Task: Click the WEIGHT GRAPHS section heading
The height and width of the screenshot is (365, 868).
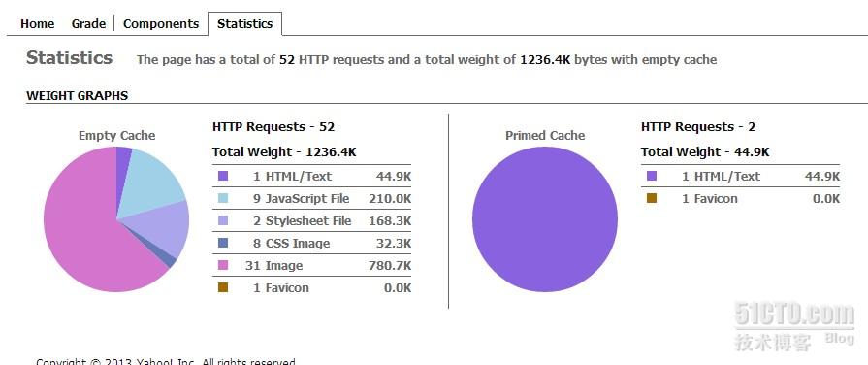Action: click(77, 96)
